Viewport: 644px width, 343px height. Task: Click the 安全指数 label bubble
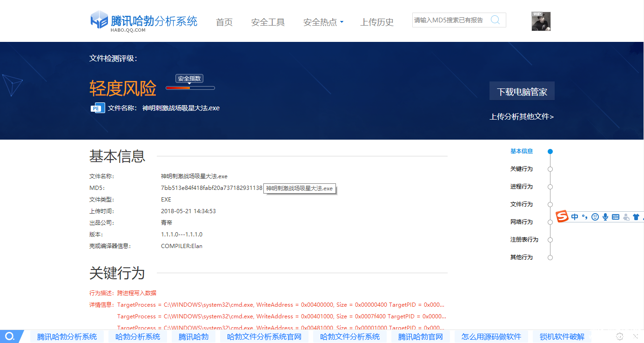click(189, 79)
